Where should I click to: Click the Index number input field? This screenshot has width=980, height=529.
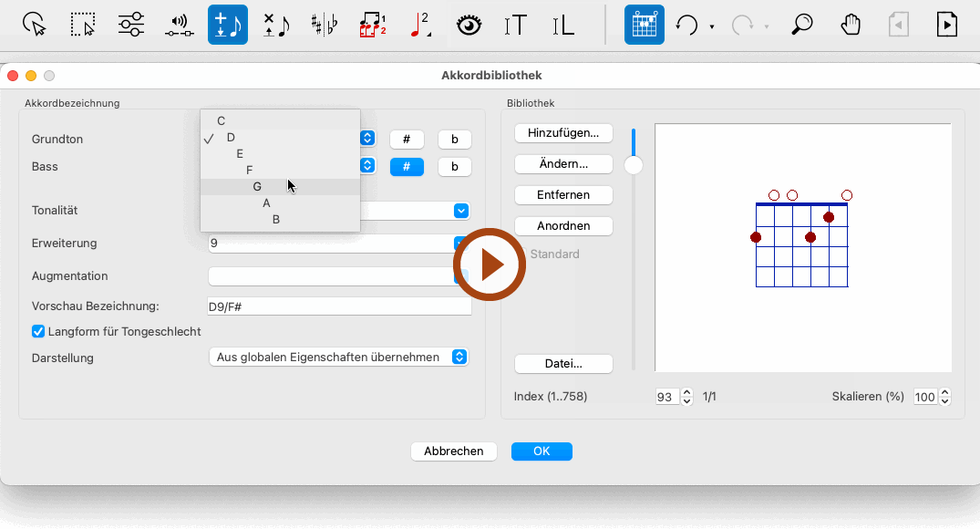coord(667,397)
